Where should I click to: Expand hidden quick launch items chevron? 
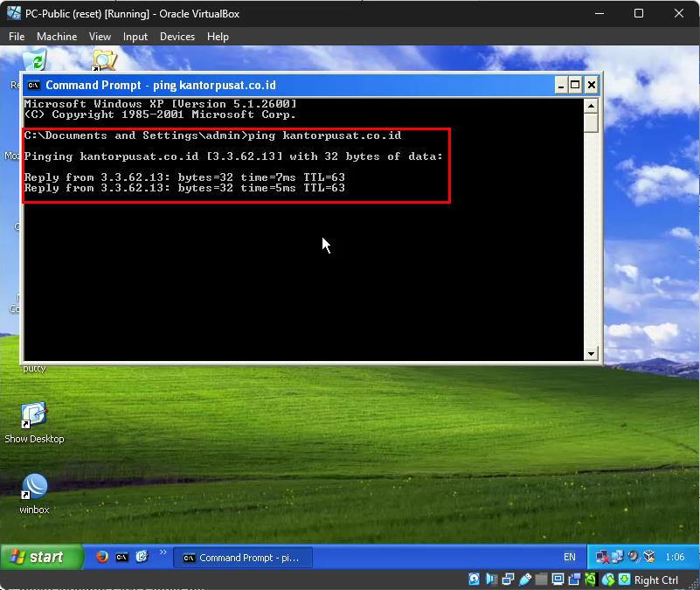click(163, 552)
